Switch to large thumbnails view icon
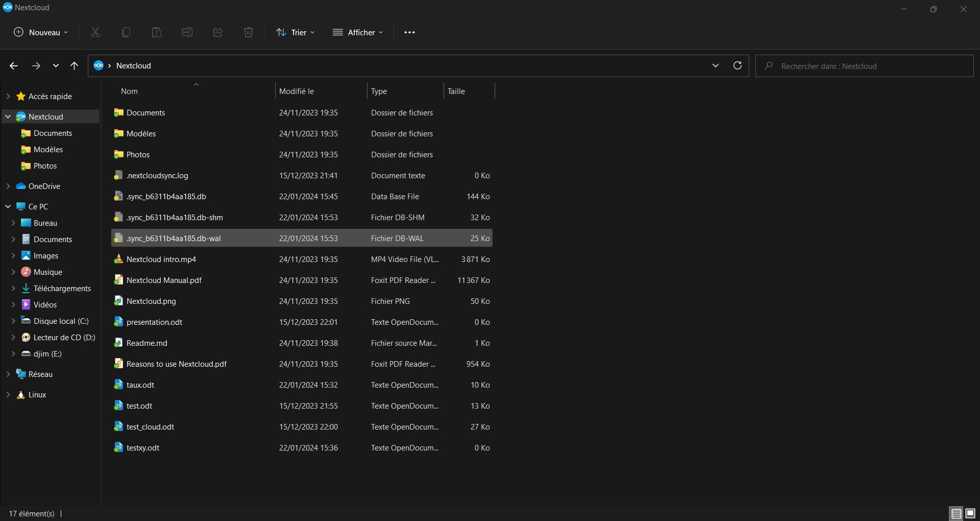 point(970,513)
